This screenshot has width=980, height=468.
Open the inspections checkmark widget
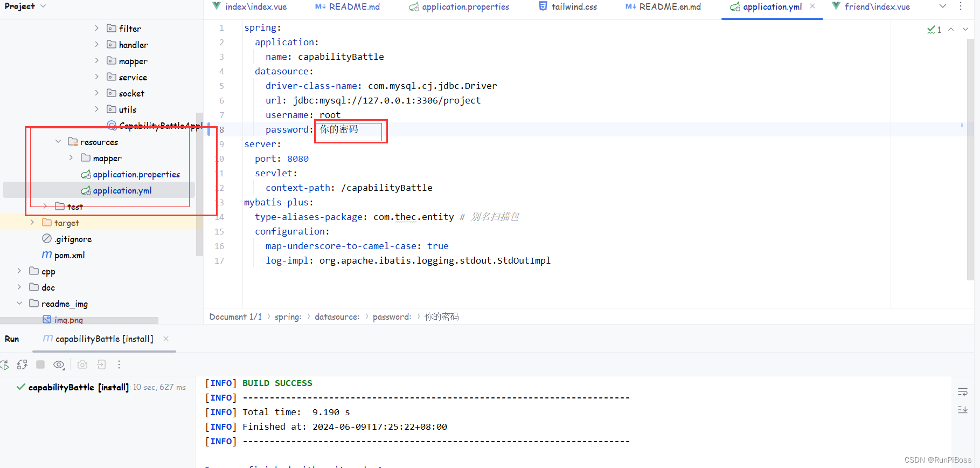934,30
